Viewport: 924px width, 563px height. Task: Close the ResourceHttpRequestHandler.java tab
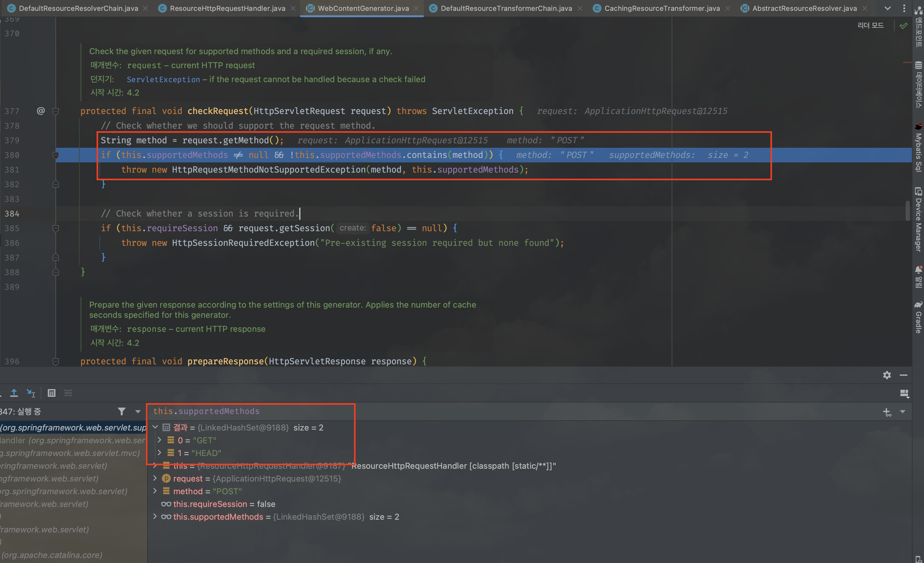coord(293,8)
